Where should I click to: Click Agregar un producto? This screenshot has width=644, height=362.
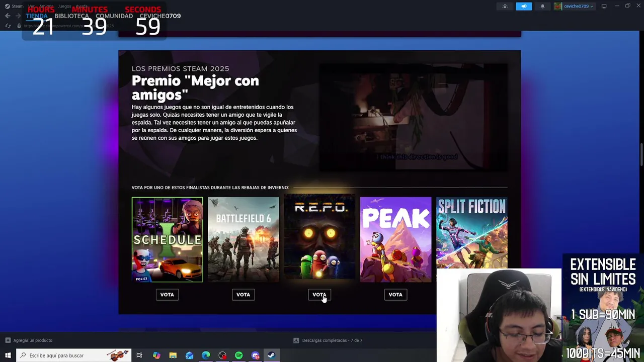coord(33,340)
